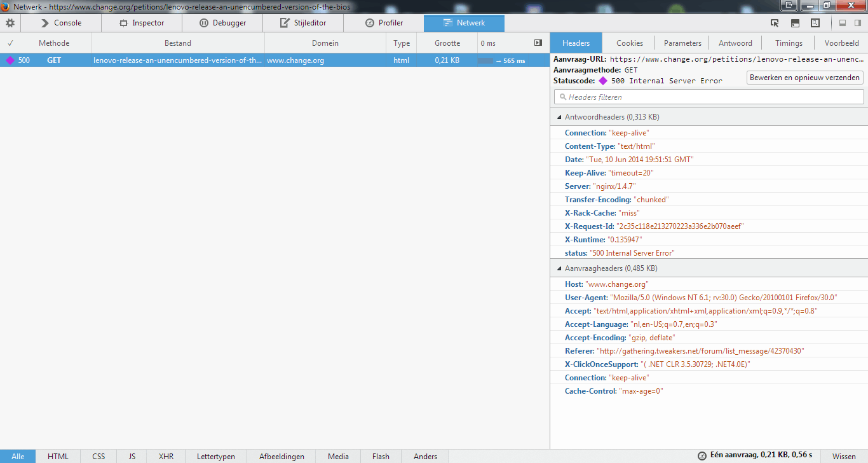The width and height of the screenshot is (868, 463).
Task: Open the Parameters details tab
Action: (682, 43)
